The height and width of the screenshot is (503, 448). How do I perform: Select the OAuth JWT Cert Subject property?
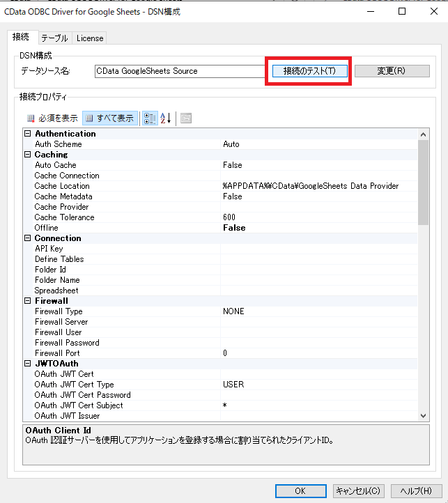point(224,405)
